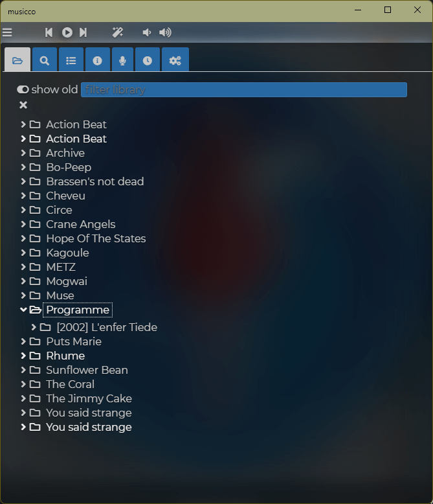Focus the filter library field
Image resolution: width=433 pixels, height=504 pixels.
[244, 89]
